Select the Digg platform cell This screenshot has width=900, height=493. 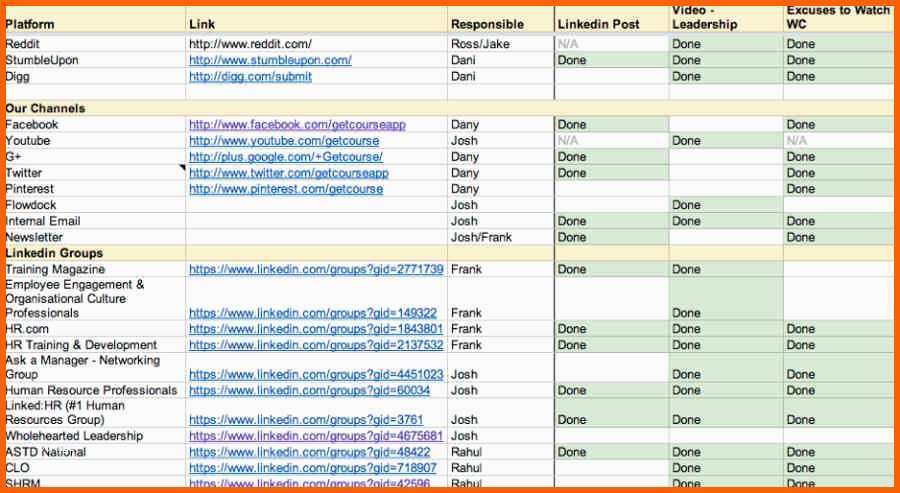pos(95,76)
